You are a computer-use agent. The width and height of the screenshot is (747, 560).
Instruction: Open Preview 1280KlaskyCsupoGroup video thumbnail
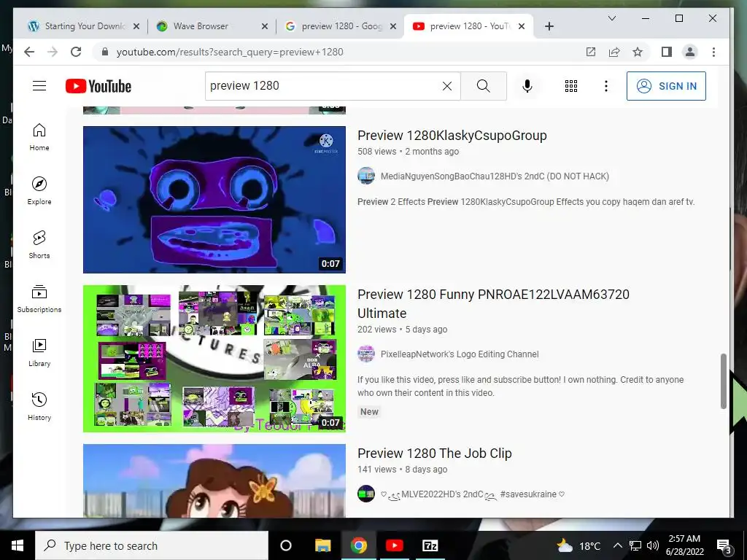point(214,200)
